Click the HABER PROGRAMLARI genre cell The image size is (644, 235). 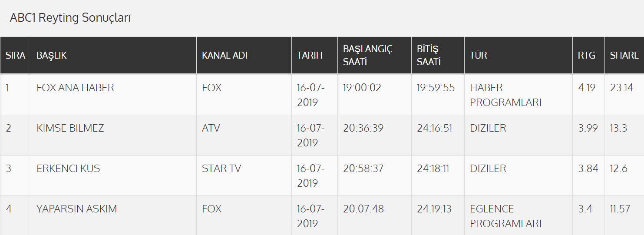click(505, 95)
